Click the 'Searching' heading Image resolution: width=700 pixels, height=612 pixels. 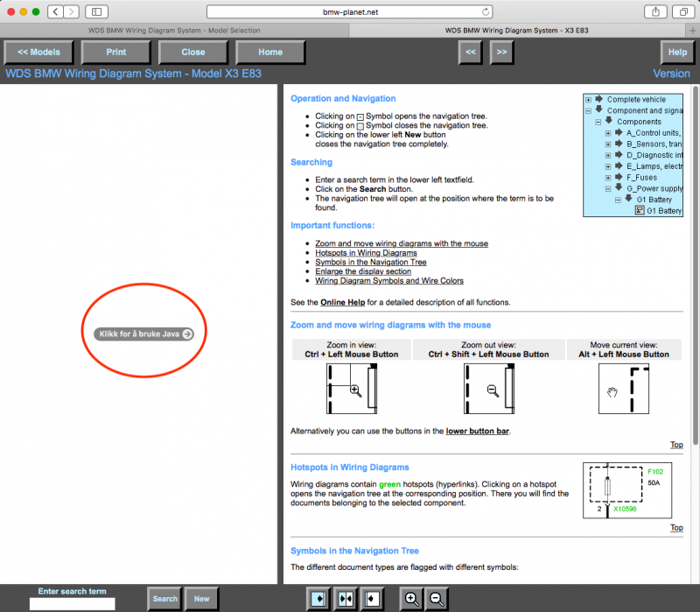coord(311,162)
